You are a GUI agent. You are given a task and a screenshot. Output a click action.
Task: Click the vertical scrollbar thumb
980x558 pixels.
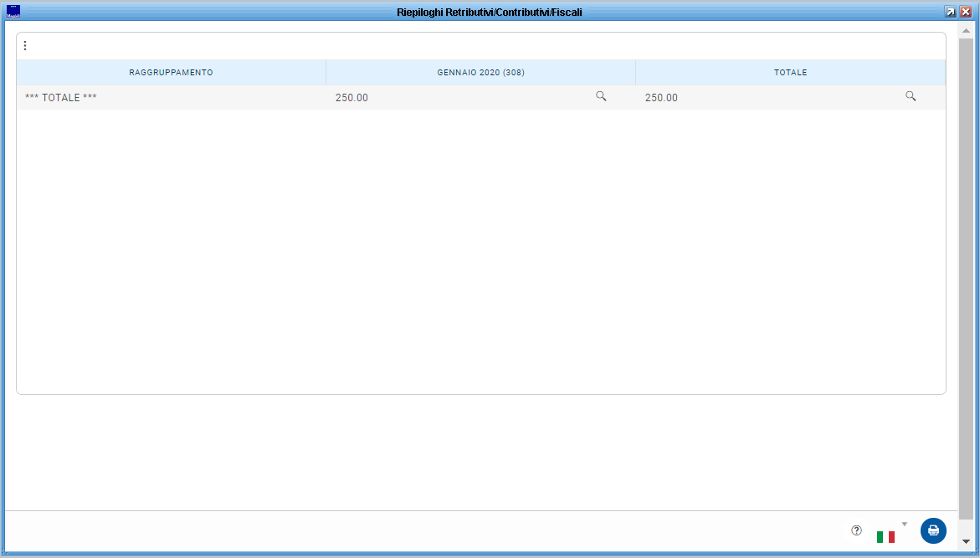click(966, 279)
